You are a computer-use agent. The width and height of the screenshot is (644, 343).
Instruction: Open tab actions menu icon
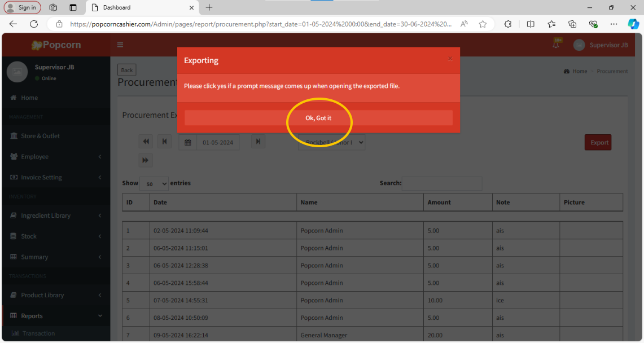tap(73, 7)
